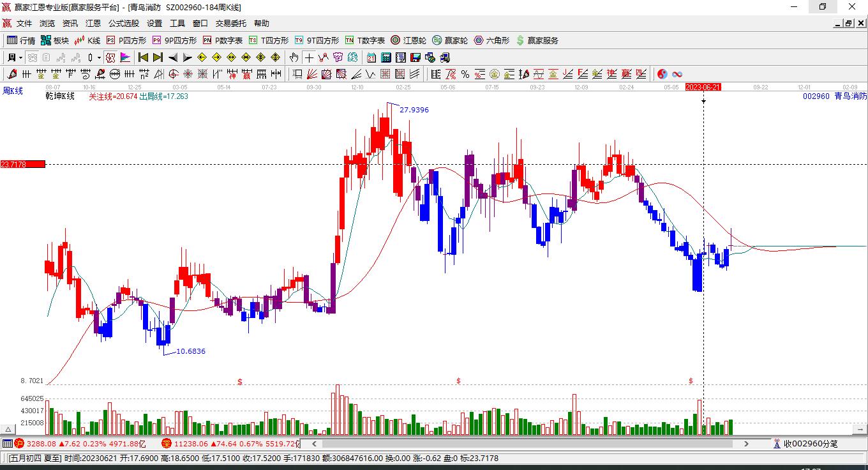Select the 赢 red drawing tool icon
The height and width of the screenshot is (470, 868).
(x=247, y=74)
